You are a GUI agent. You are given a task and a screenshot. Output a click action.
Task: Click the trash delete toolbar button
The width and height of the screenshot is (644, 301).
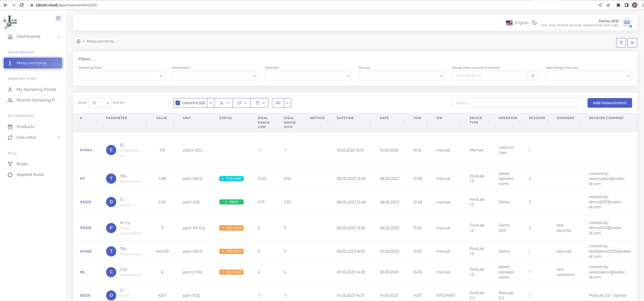(260, 103)
